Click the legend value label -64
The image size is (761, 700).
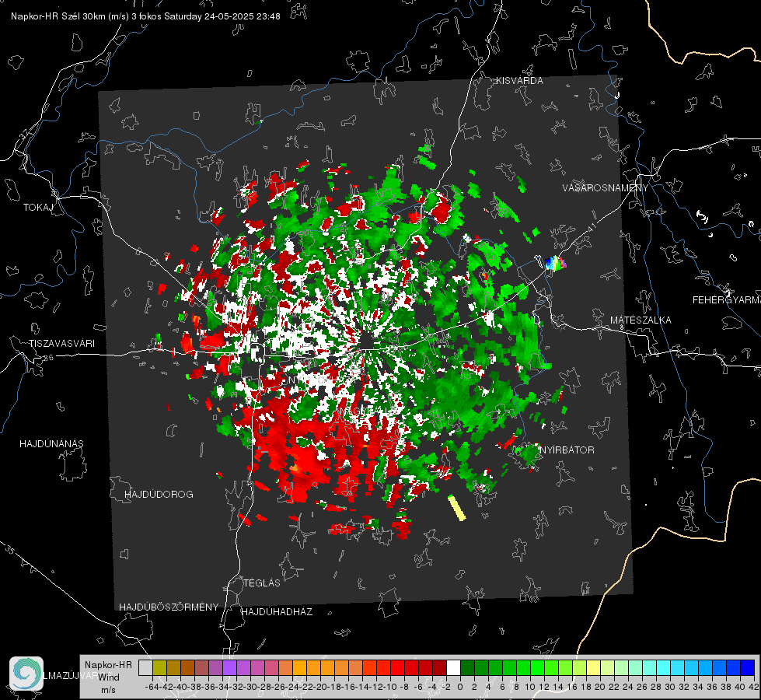(152, 687)
